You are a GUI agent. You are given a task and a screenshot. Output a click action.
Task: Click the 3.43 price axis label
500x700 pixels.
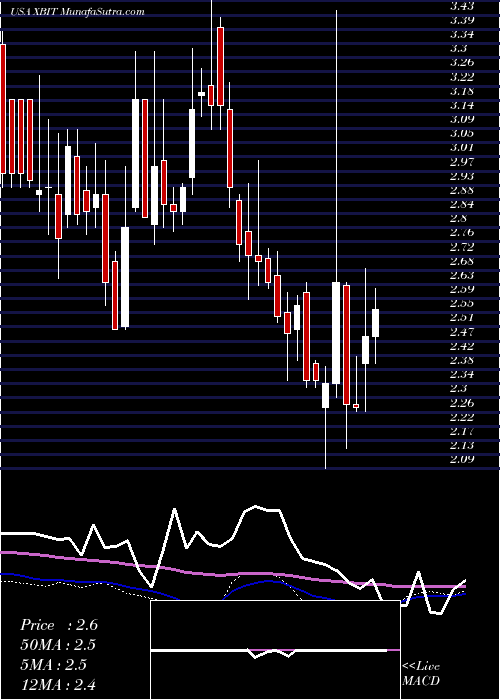(x=462, y=5)
